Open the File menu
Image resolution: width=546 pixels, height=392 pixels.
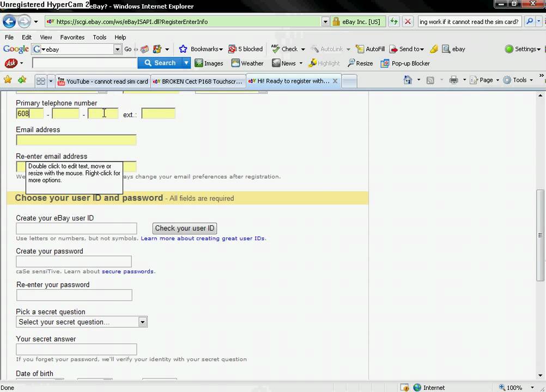click(9, 37)
